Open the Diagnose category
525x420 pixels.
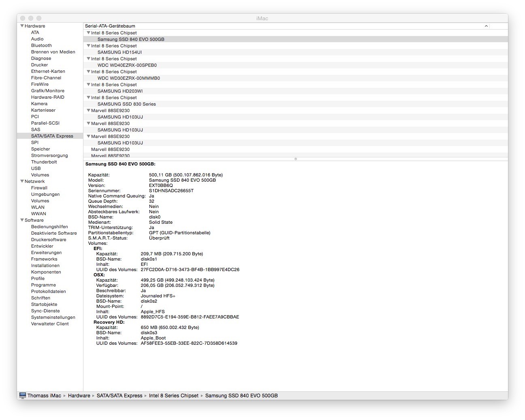pos(41,58)
